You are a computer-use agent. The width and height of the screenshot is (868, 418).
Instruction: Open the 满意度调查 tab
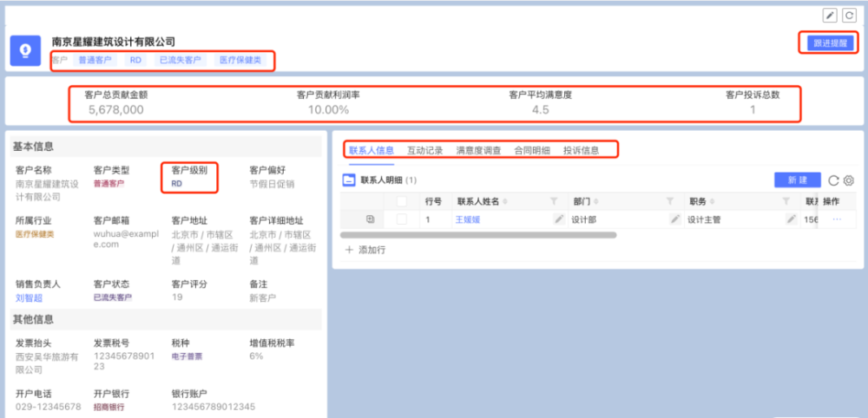coord(479,150)
